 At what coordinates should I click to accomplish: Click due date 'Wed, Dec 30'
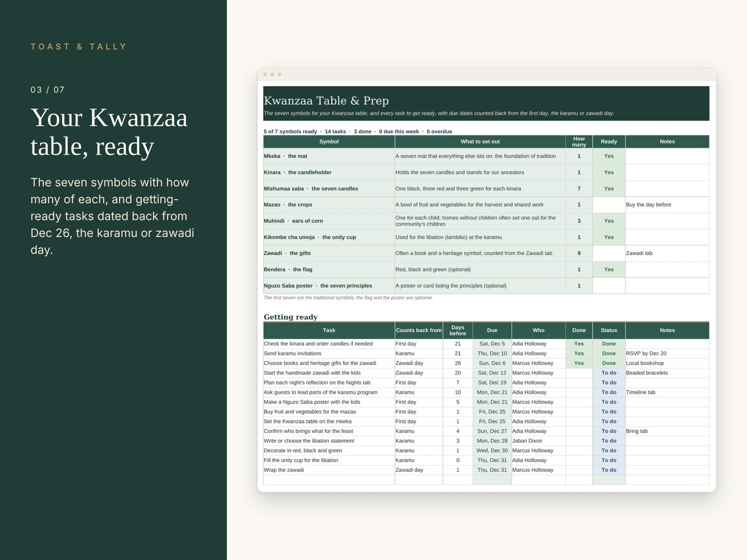click(492, 451)
